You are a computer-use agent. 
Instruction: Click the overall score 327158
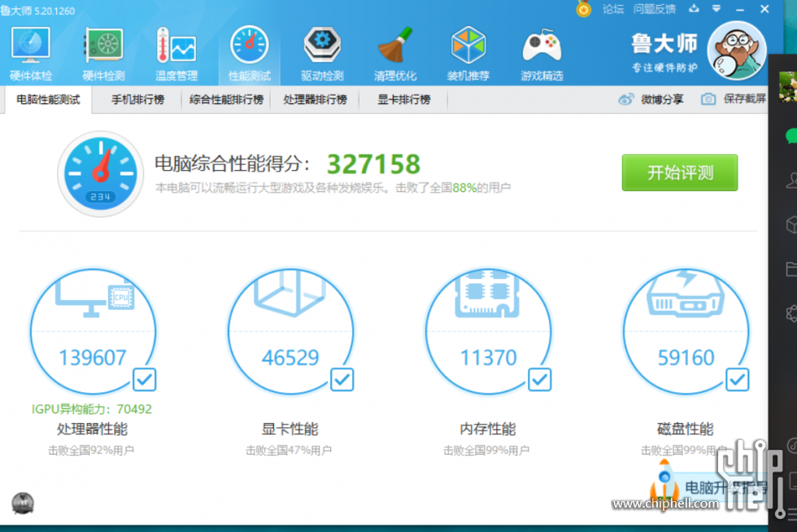(373, 164)
